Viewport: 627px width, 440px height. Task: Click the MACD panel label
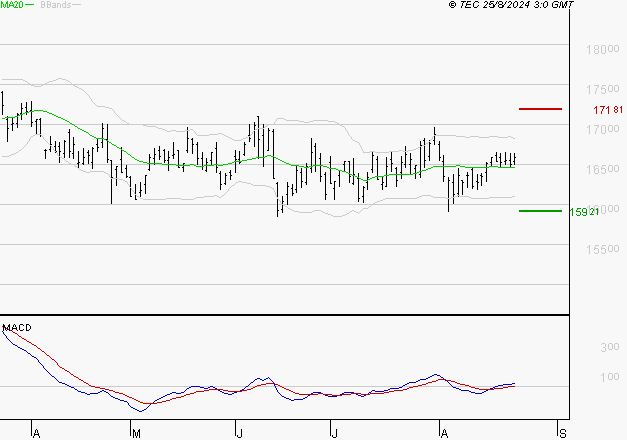(17, 328)
